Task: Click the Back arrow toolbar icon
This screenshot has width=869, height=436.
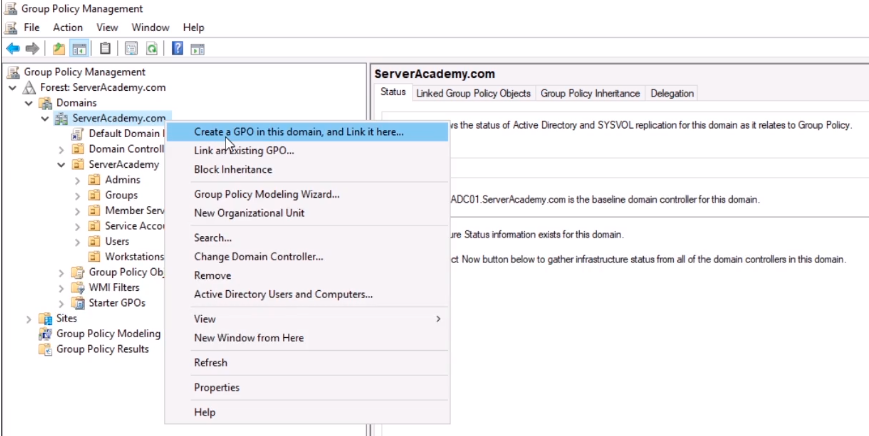Action: (x=13, y=48)
